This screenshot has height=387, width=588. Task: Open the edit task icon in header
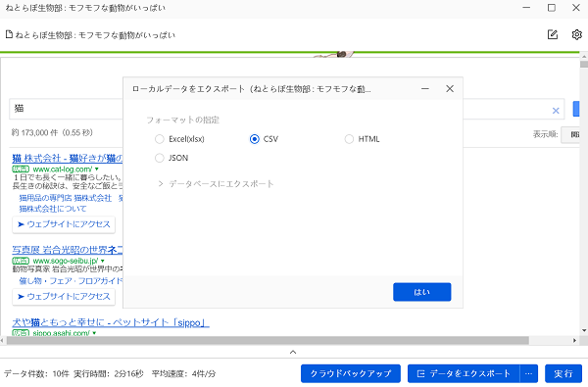tap(553, 34)
